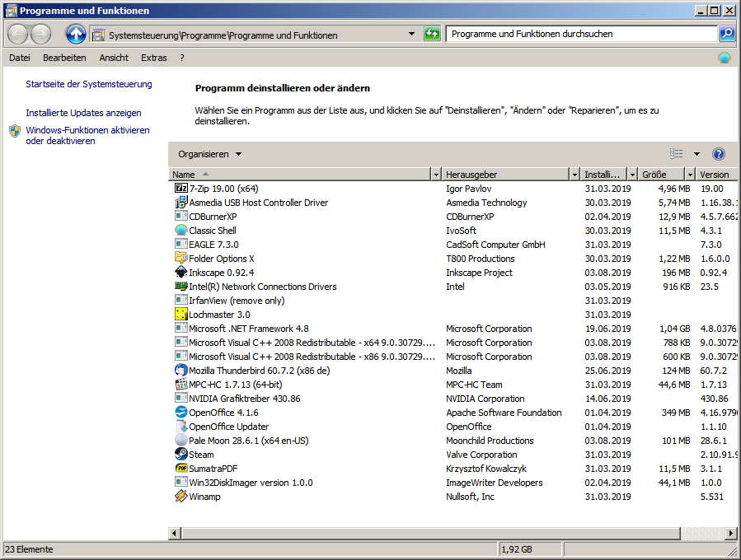Click the NVIDIA Grafiktreiber icon
Screen dimensions: 741x560
pos(181,398)
